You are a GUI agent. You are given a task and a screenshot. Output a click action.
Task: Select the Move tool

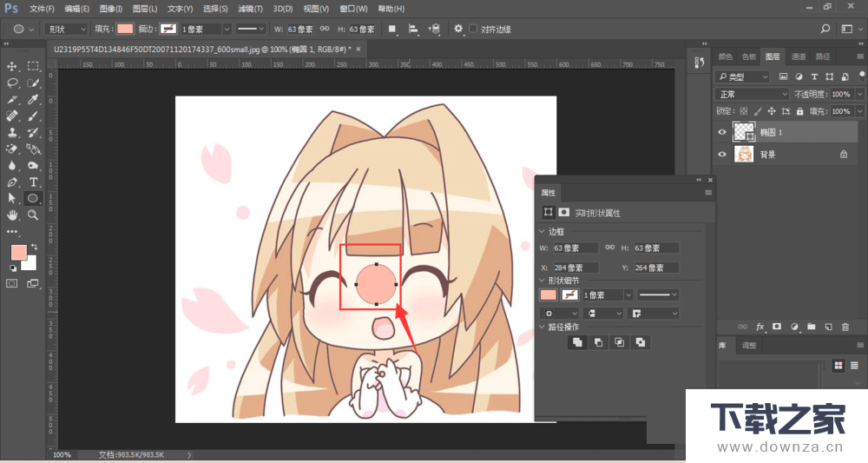coord(11,67)
